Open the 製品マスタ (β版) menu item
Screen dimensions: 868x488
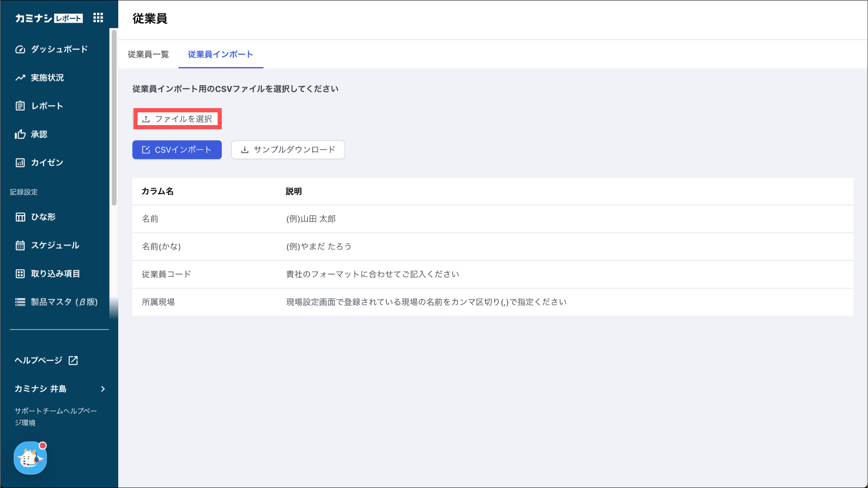(64, 302)
